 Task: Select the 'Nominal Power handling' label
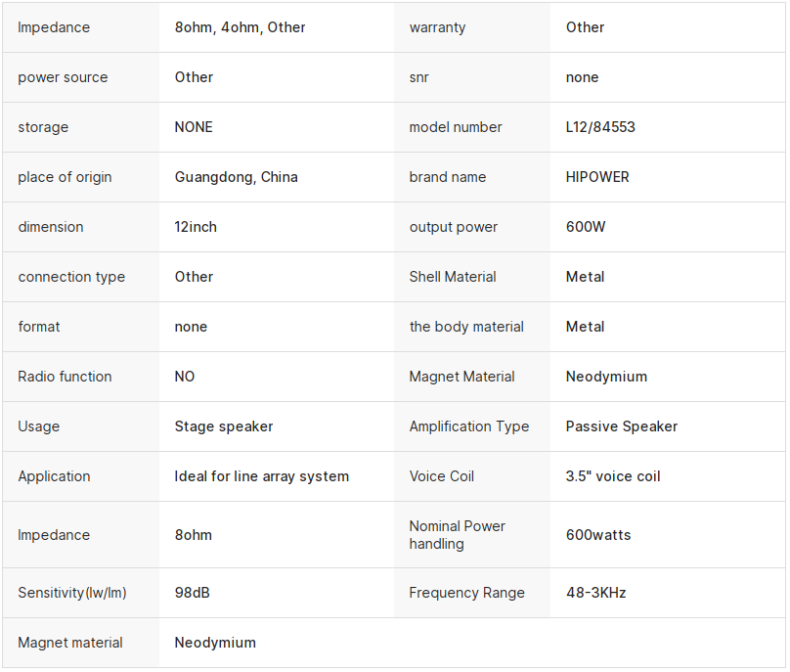pyautogui.click(x=457, y=535)
